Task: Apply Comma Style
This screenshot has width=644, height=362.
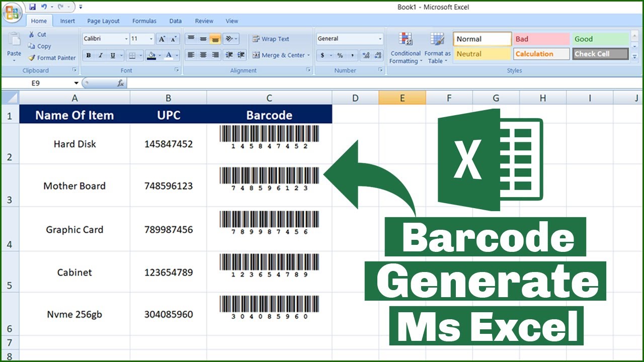Action: (x=352, y=55)
